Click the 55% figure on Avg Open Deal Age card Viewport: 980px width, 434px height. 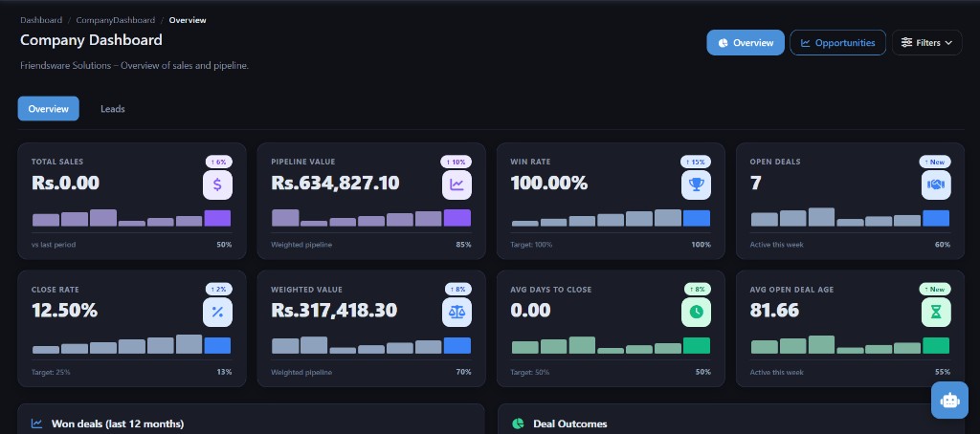943,372
